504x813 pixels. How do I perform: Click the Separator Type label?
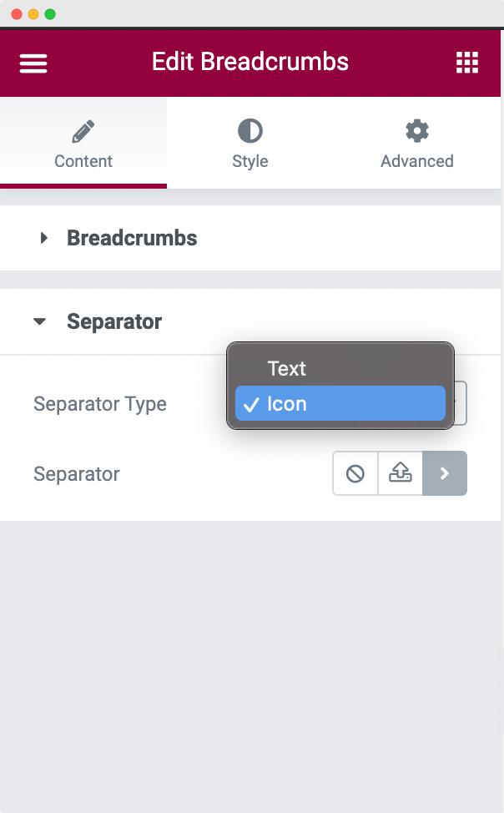coord(99,404)
